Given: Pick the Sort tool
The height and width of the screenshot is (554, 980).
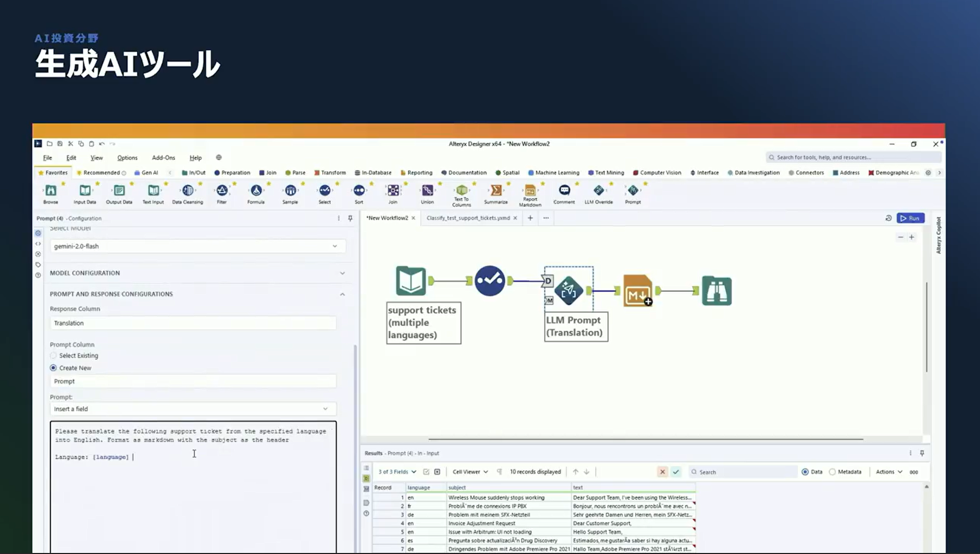Looking at the screenshot, I should point(359,194).
